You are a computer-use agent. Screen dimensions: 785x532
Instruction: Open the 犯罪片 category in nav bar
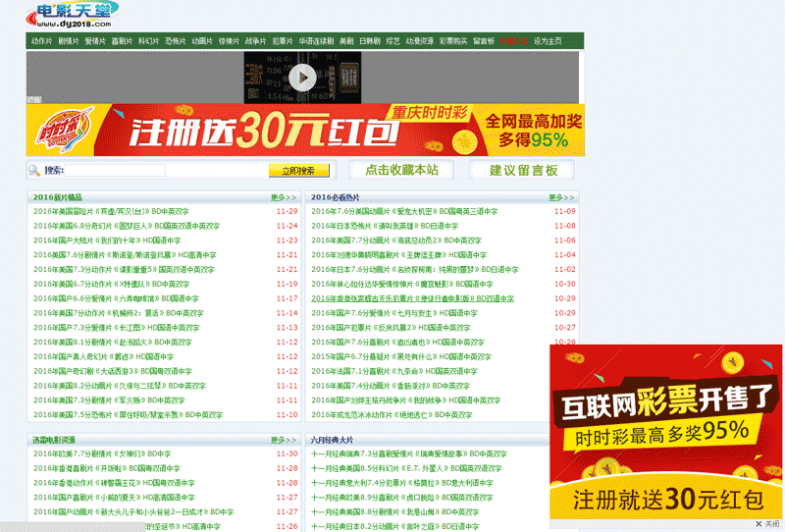tap(283, 41)
